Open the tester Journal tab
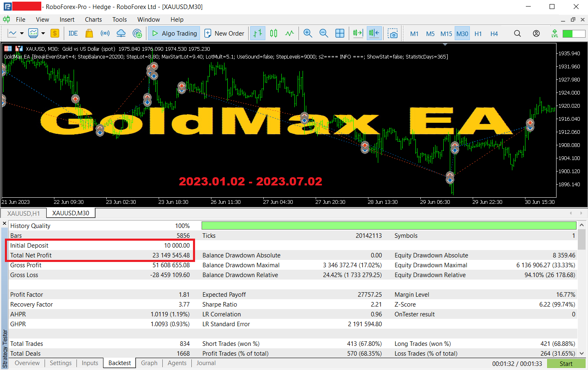588x370 pixels. click(x=206, y=363)
